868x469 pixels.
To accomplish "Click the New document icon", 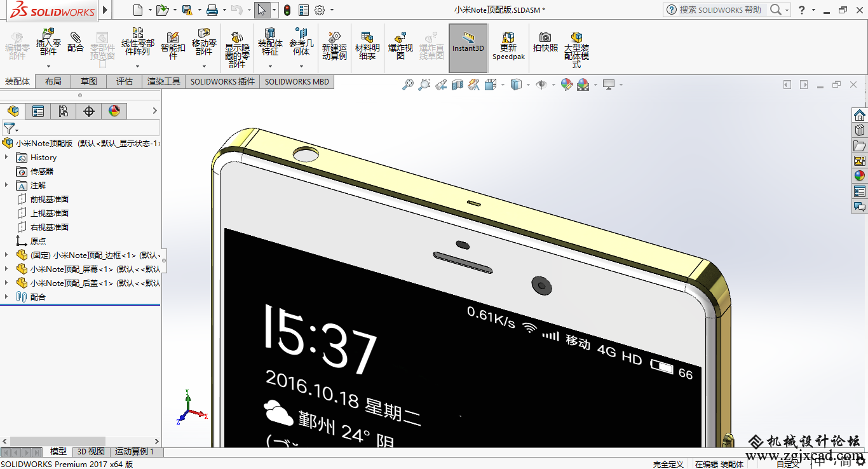I will [x=138, y=10].
